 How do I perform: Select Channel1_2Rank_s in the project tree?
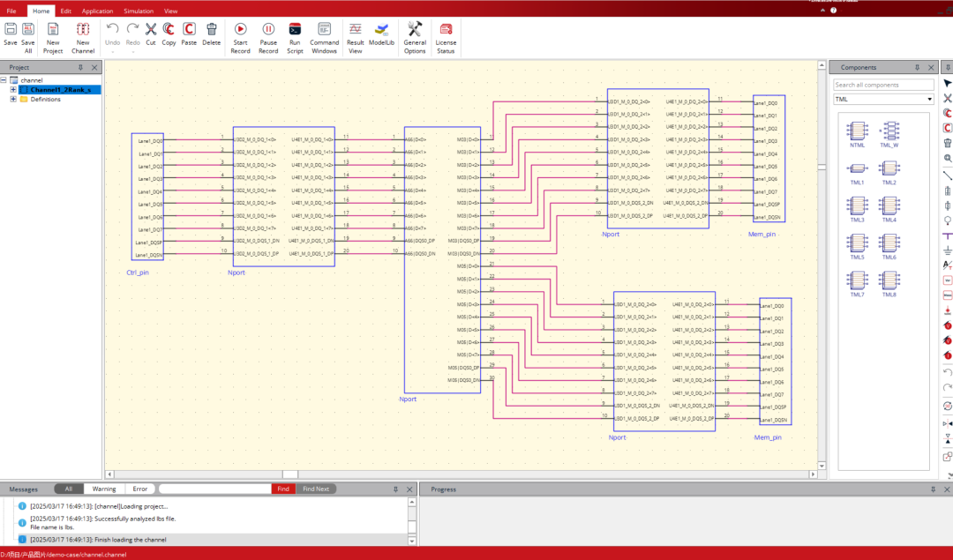click(61, 90)
